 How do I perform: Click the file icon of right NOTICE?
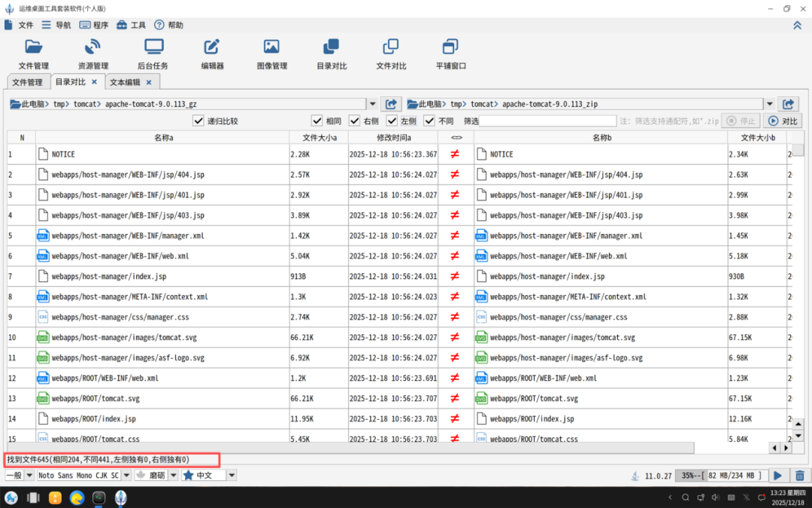(x=481, y=154)
